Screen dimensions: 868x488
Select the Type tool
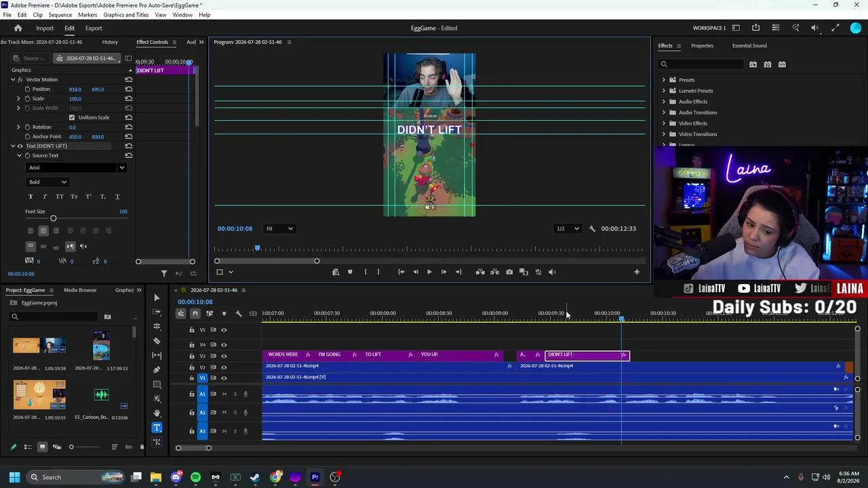[157, 428]
